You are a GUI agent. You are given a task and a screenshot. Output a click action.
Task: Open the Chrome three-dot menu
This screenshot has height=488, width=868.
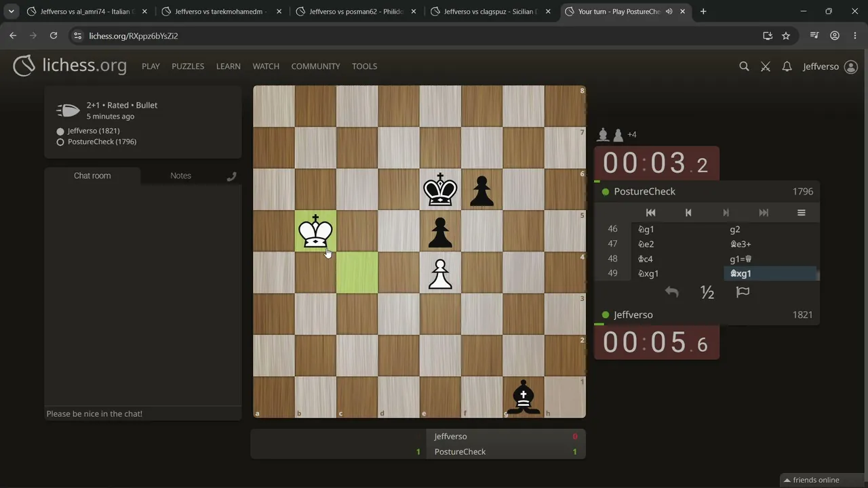pos(854,36)
